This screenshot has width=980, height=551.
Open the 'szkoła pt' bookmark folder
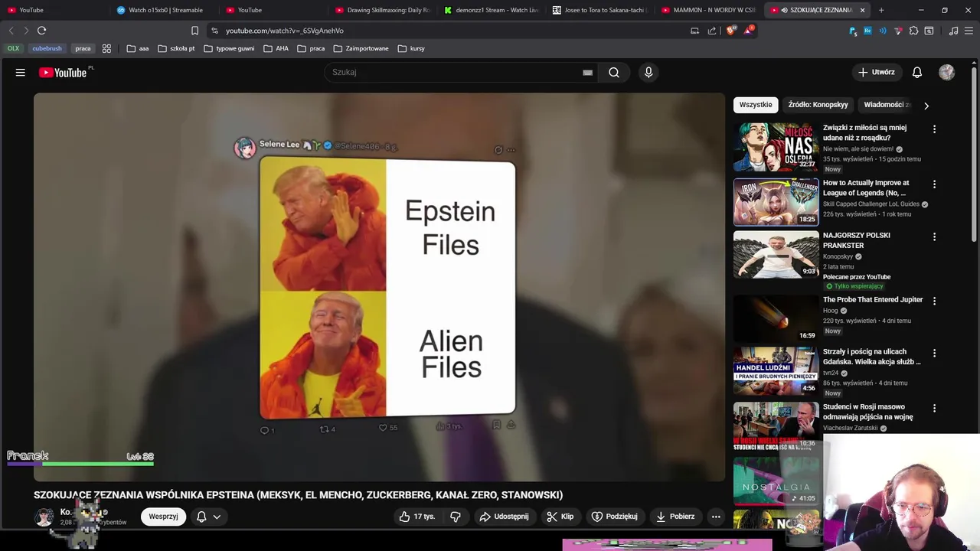(x=176, y=48)
